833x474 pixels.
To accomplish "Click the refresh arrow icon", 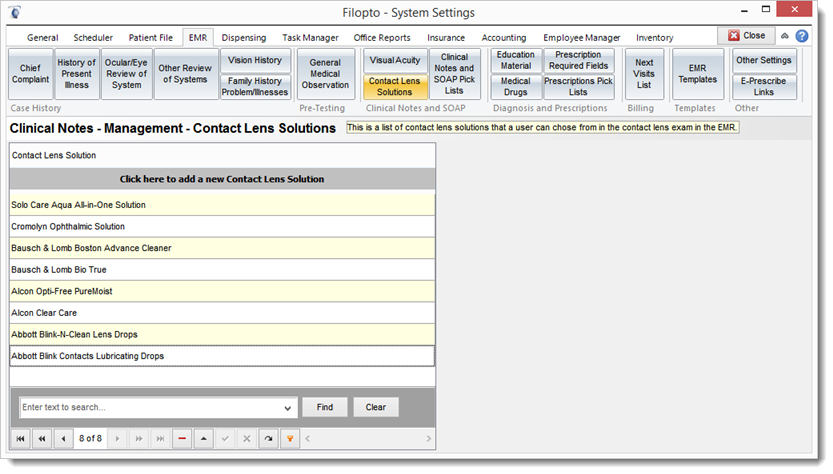I will tap(268, 438).
